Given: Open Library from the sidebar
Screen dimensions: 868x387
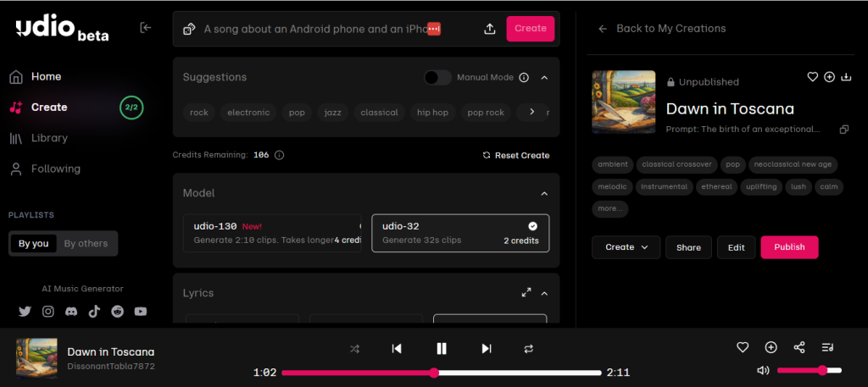Looking at the screenshot, I should pos(49,138).
